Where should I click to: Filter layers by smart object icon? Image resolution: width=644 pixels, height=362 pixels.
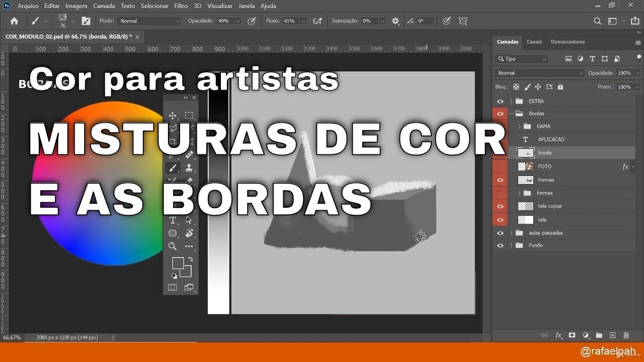[617, 59]
